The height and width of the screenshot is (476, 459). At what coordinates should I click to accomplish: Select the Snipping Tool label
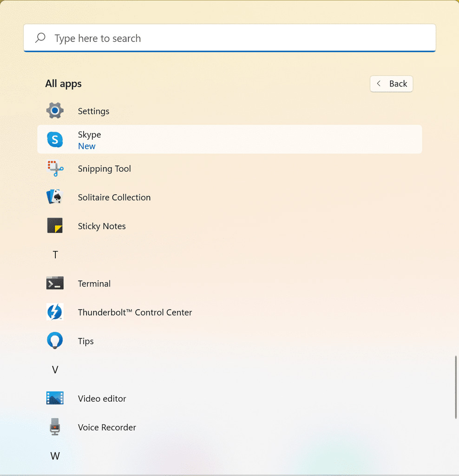tap(105, 169)
